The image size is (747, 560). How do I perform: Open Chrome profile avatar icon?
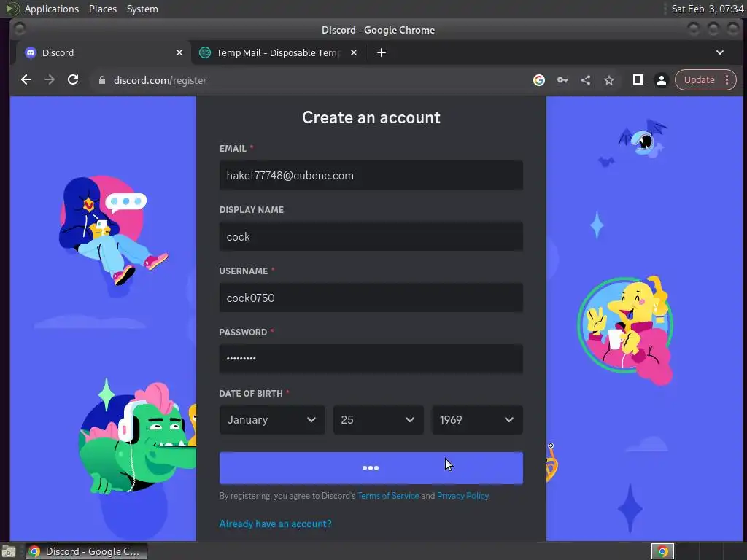click(661, 80)
